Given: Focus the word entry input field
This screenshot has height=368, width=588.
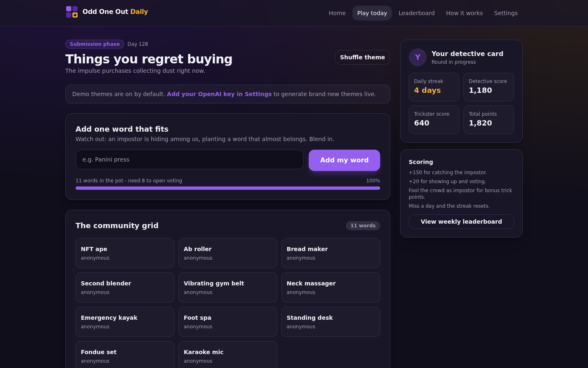Looking at the screenshot, I should click(x=189, y=159).
